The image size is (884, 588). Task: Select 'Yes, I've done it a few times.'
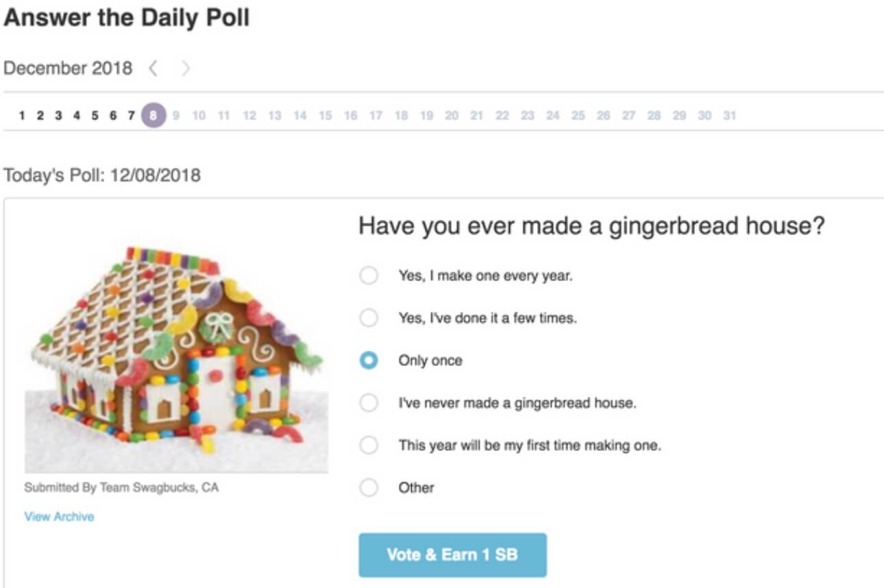click(370, 317)
